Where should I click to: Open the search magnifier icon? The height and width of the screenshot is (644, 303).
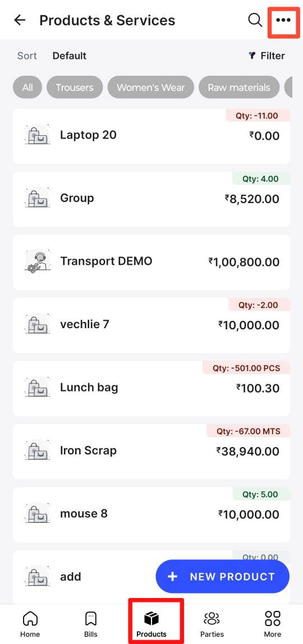(x=255, y=20)
